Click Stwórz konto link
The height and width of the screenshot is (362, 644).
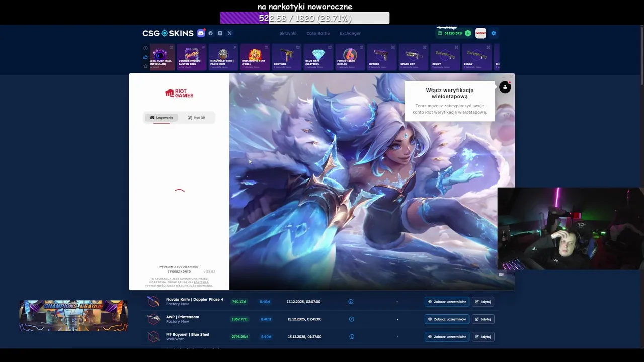pyautogui.click(x=179, y=271)
